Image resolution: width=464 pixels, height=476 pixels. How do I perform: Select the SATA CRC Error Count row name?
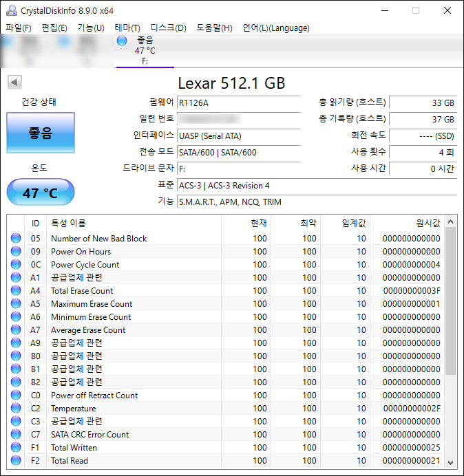pyautogui.click(x=90, y=435)
